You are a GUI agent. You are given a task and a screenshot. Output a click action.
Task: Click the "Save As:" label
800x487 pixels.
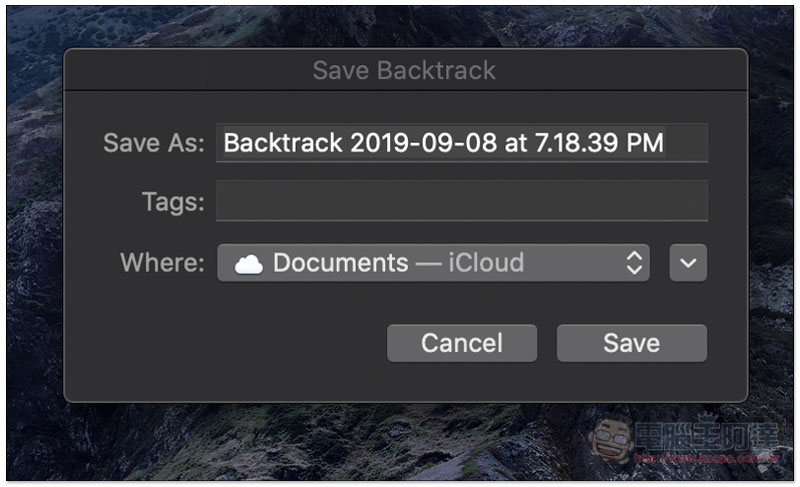coord(154,143)
